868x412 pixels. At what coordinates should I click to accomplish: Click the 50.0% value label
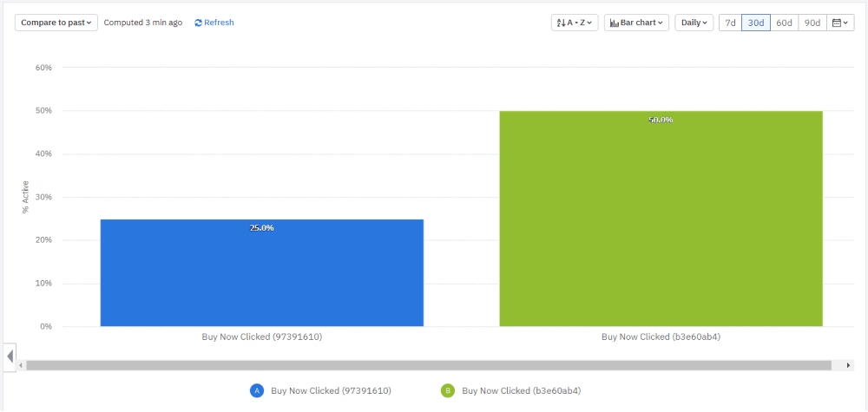click(x=661, y=120)
